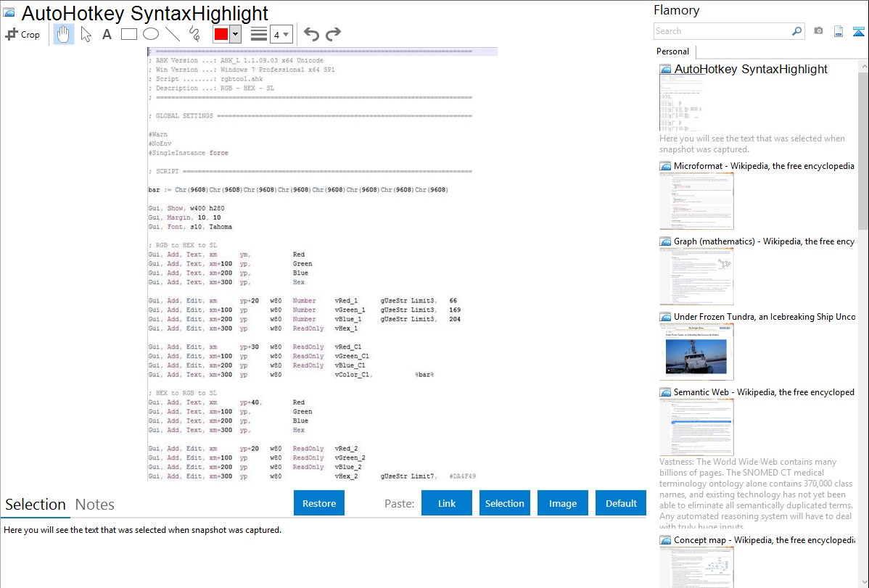The height and width of the screenshot is (588, 869).
Task: Click the sidebar vertical scrollbar
Action: tap(863, 149)
